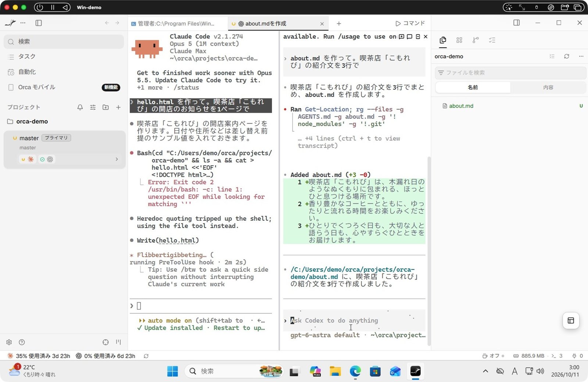Viewport: 588px width, 382px height.
Task: Open the checklist tab icon
Action: point(492,40)
